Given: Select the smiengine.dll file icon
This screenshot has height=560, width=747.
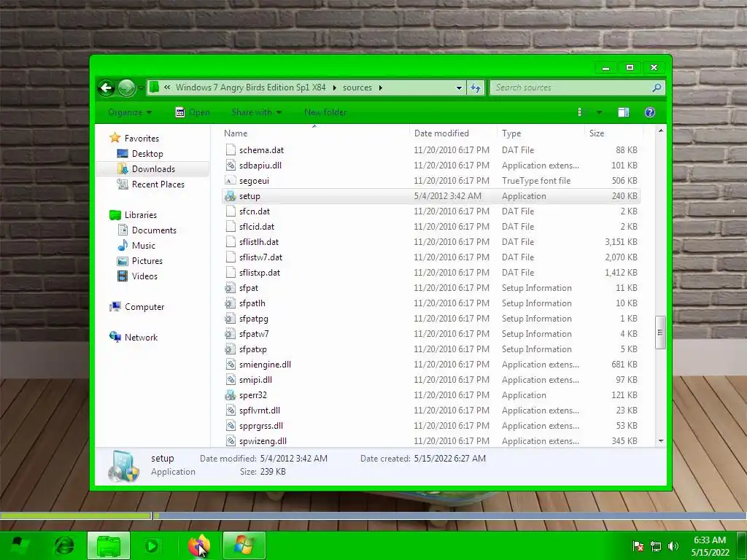Looking at the screenshot, I should pyautogui.click(x=231, y=365).
